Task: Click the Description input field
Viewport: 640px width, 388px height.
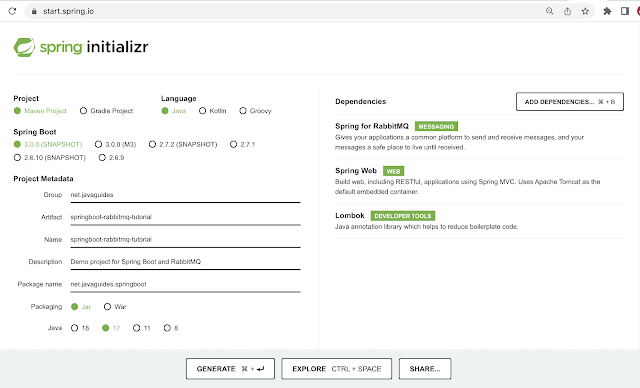Action: [185, 262]
